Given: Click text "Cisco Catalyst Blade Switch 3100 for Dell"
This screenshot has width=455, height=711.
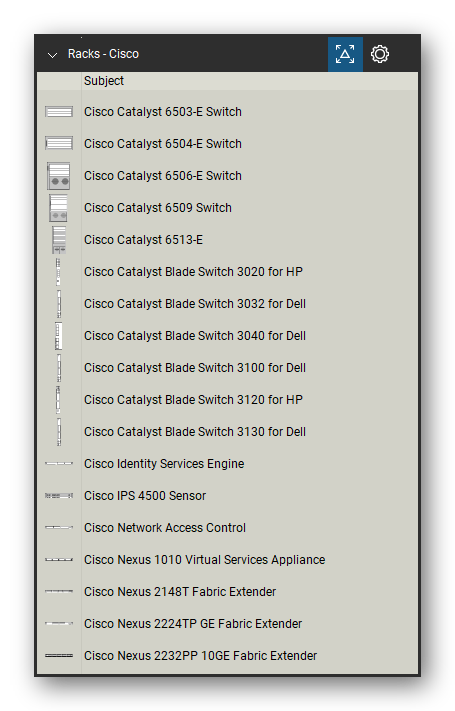Looking at the screenshot, I should pyautogui.click(x=195, y=368).
